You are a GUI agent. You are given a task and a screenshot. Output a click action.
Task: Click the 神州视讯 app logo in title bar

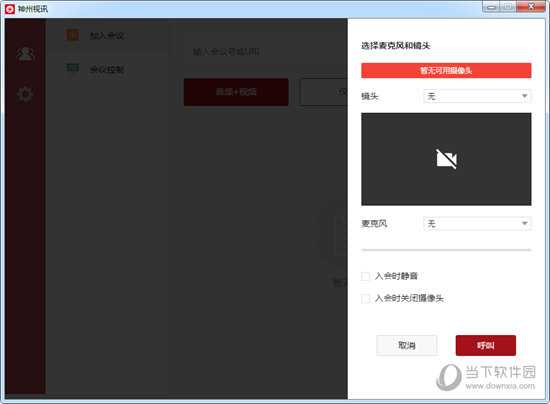9,9
